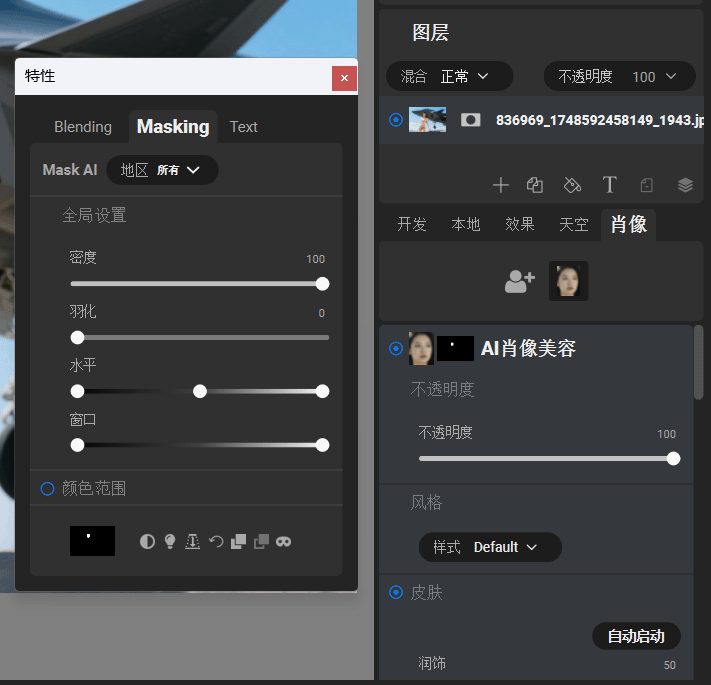Image resolution: width=711 pixels, height=685 pixels.
Task: Click the copy mask overlapping-squares icon
Action: coord(239,541)
